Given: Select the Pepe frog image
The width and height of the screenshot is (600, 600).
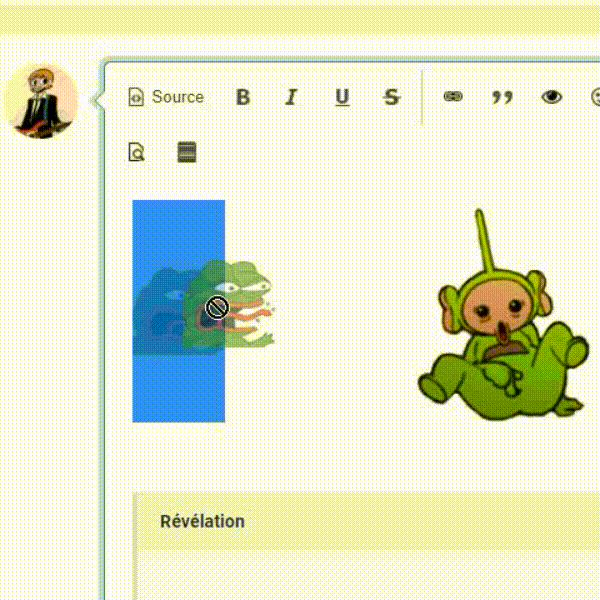Looking at the screenshot, I should coord(178,311).
